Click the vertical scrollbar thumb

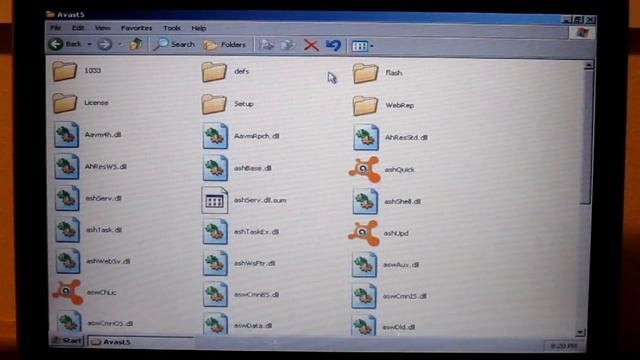point(586,137)
